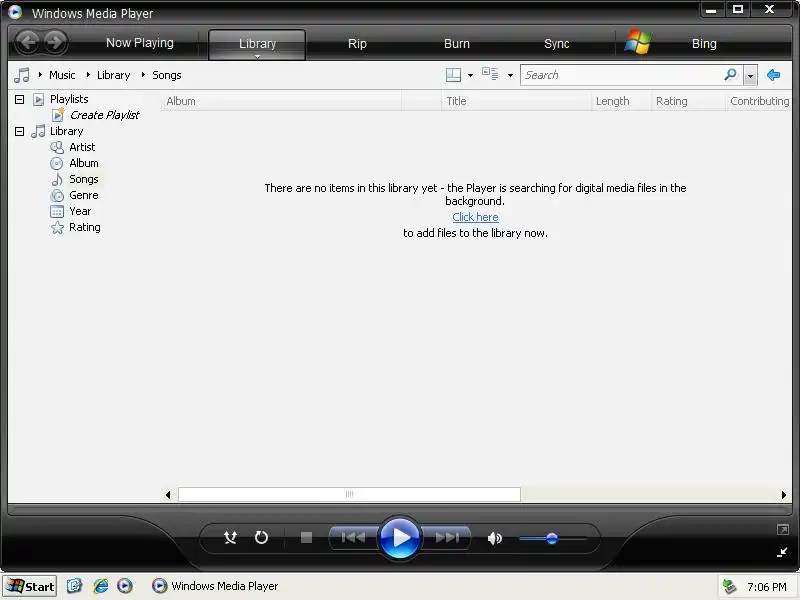Click the magnifying glass search icon
This screenshot has width=800, height=600.
coord(731,75)
